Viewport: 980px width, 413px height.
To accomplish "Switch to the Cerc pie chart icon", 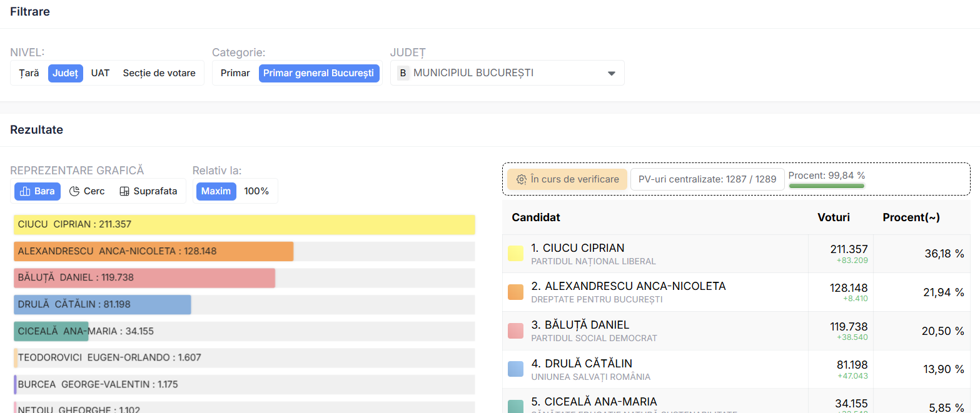I will [74, 191].
